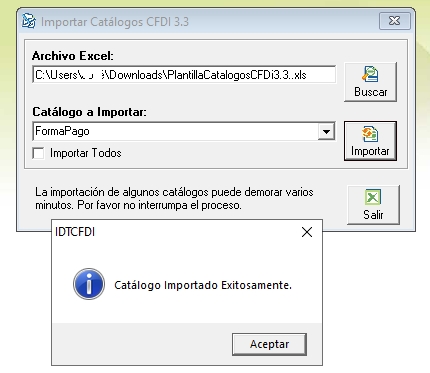Screen dimensions: 430x373
Task: Click the Importar Catálogos title bar app icon
Action: [29, 21]
